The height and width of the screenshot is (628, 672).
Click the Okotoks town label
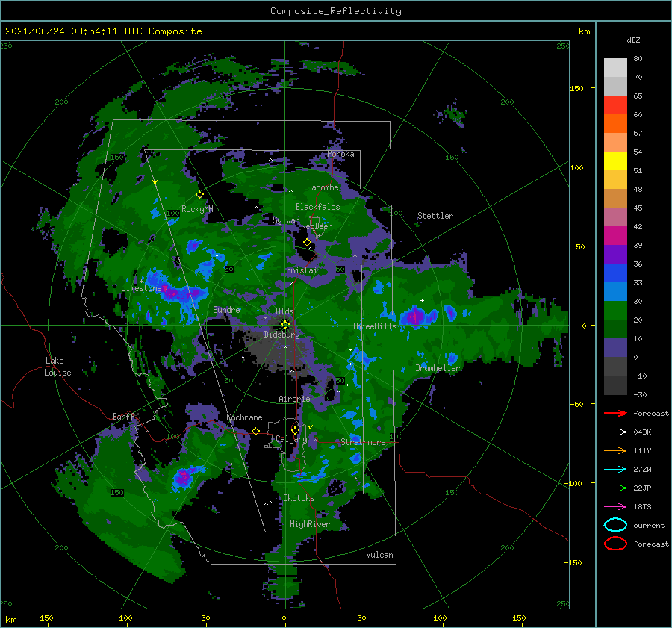click(x=299, y=498)
